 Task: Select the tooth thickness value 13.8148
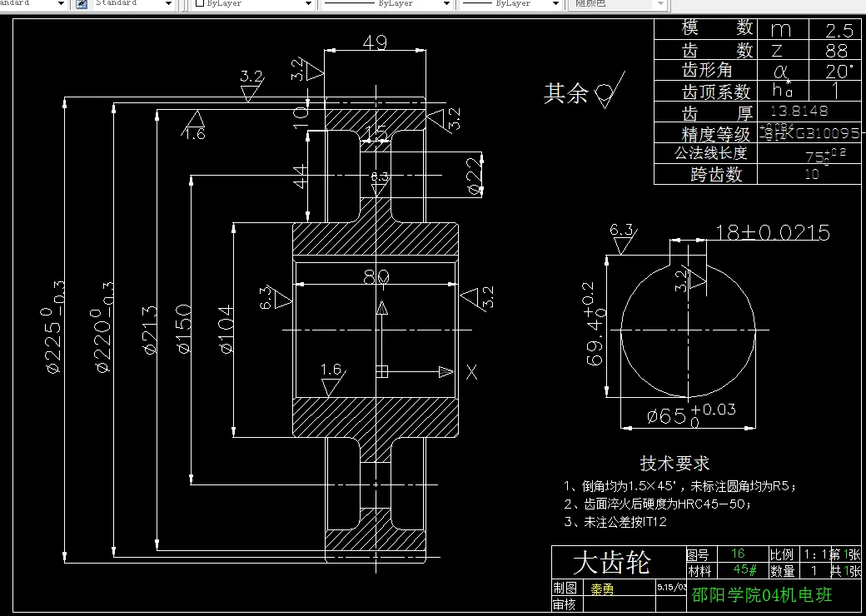click(x=799, y=111)
